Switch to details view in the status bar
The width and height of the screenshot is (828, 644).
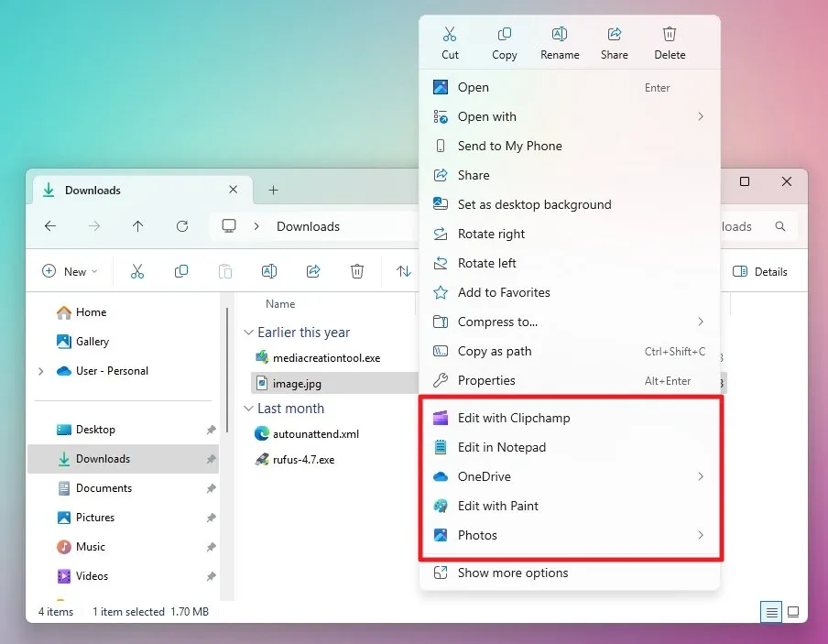point(771,611)
